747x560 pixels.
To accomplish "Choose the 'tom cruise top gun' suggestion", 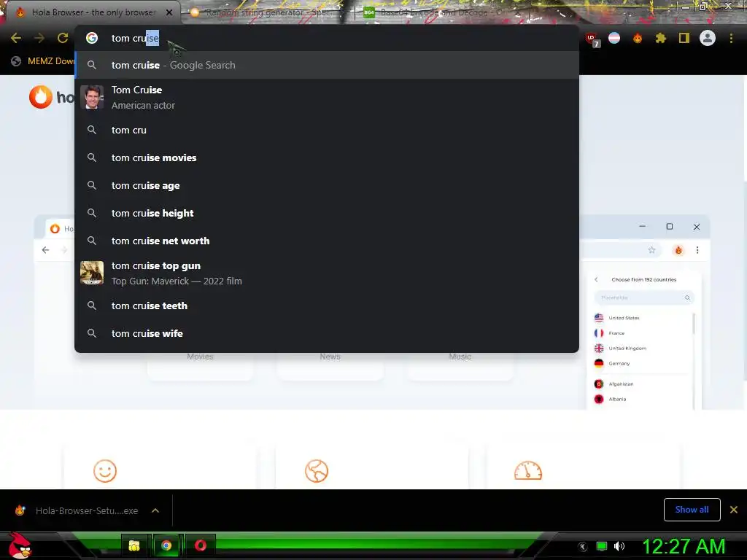I will coord(327,273).
